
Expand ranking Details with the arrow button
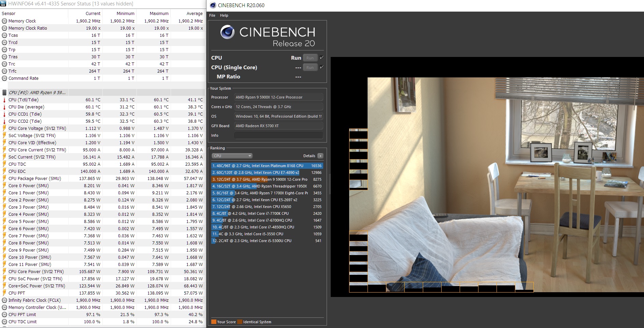320,156
